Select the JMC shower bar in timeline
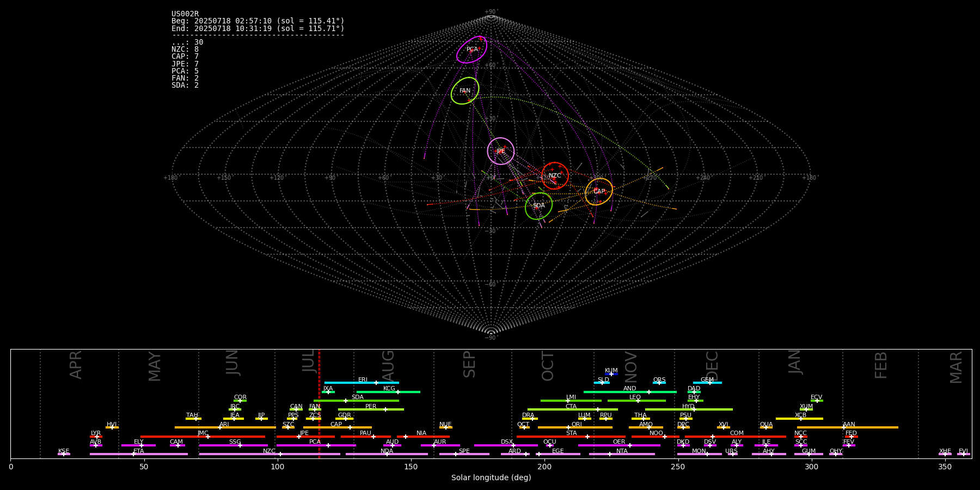 pyautogui.click(x=203, y=437)
